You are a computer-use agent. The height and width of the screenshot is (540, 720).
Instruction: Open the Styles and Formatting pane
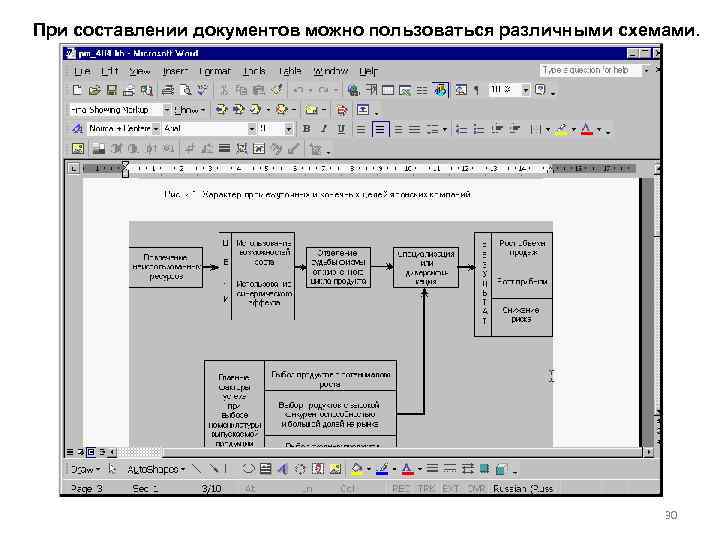click(77, 129)
